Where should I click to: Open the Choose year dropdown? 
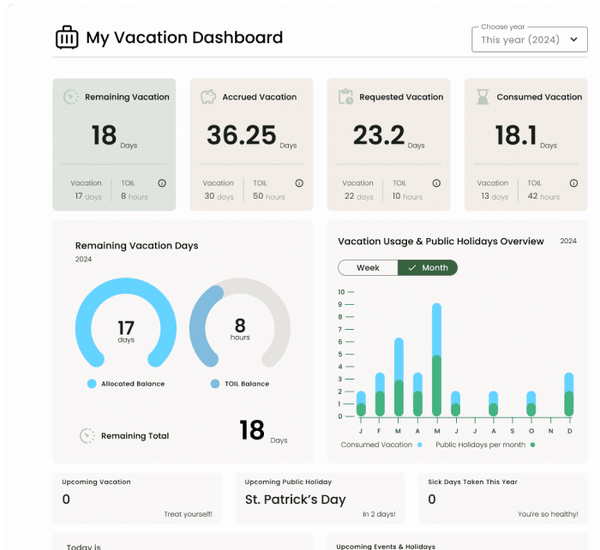tap(530, 39)
